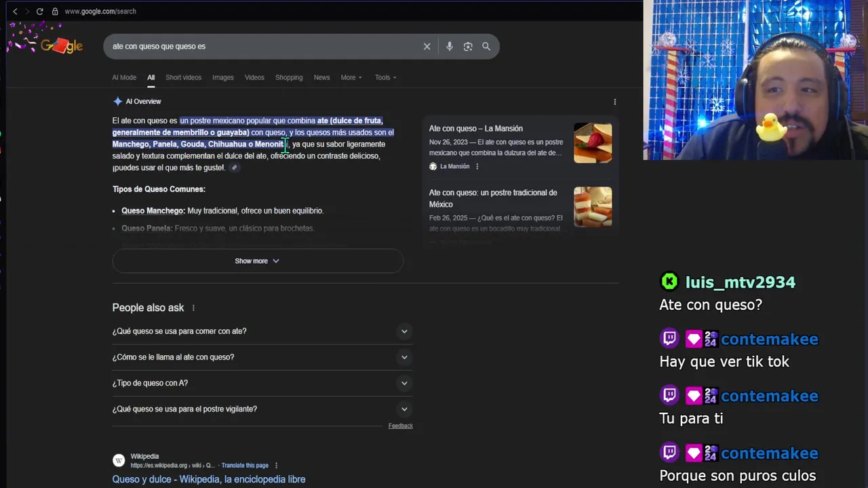868x488 pixels.
Task: Open Wikipedia result three-dot menu
Action: tap(276, 466)
